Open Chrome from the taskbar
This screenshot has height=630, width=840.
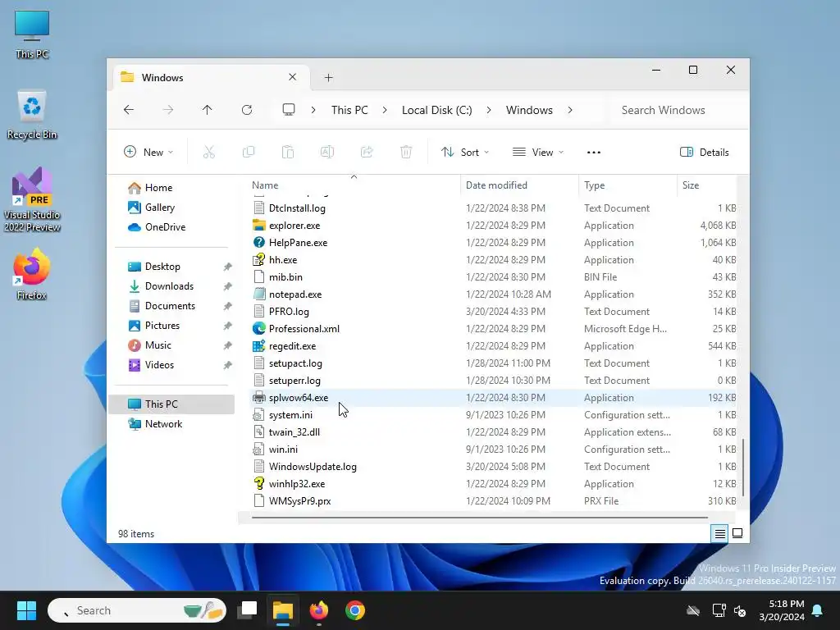[x=354, y=610]
